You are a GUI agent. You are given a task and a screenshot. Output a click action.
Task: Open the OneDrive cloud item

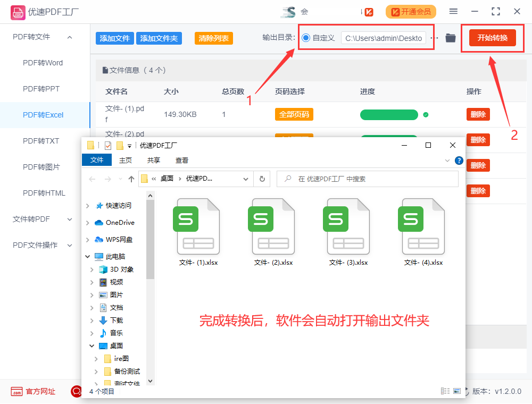click(x=114, y=223)
